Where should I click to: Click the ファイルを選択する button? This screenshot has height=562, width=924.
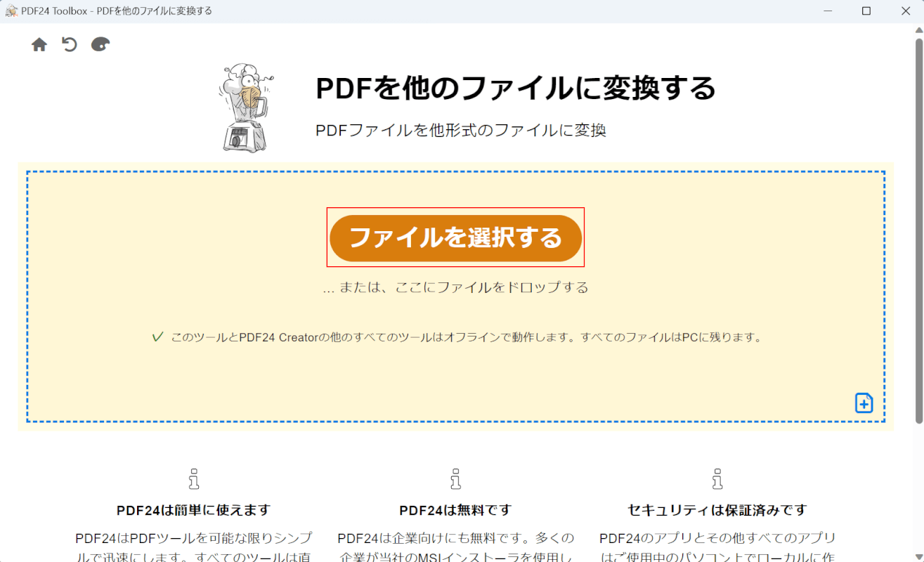455,238
